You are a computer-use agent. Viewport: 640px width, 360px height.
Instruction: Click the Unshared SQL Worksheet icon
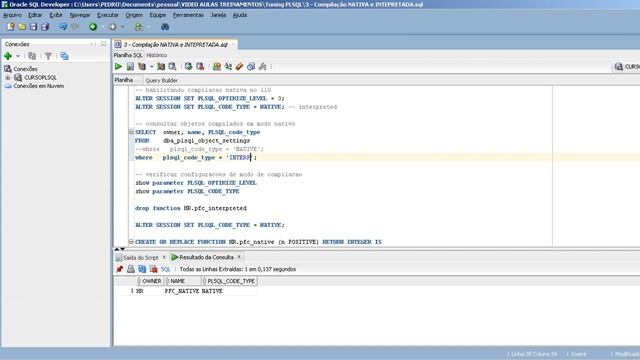click(x=217, y=67)
